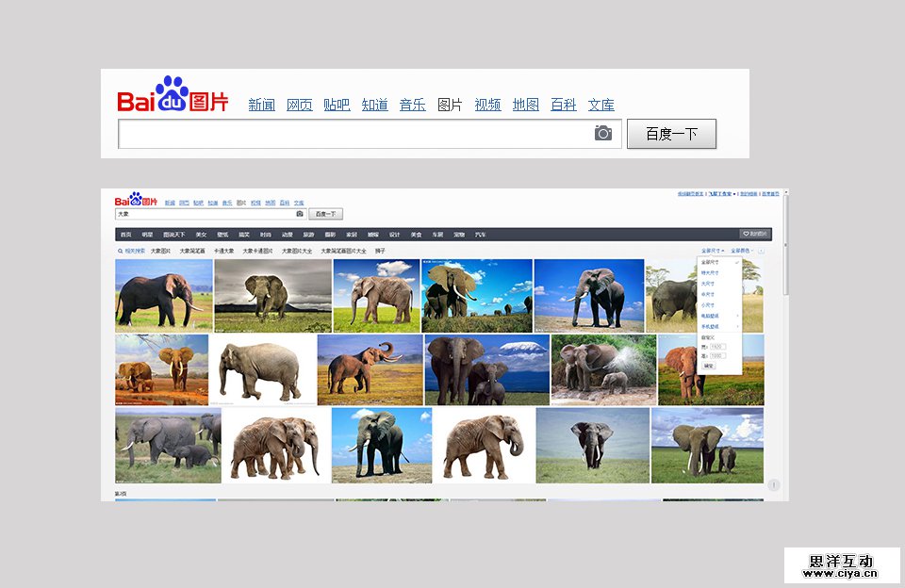Screen dimensions: 905x588
Task: Click the small camera icon beside 大象 query
Action: point(300,214)
